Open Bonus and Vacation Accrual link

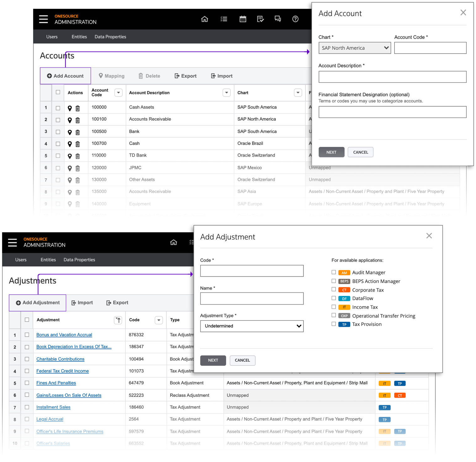(x=64, y=335)
